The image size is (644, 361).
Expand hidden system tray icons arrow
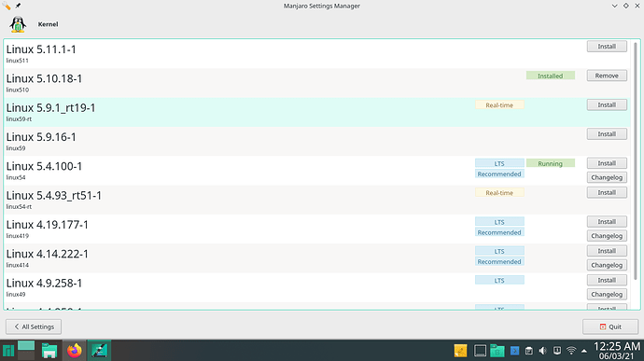click(x=584, y=351)
